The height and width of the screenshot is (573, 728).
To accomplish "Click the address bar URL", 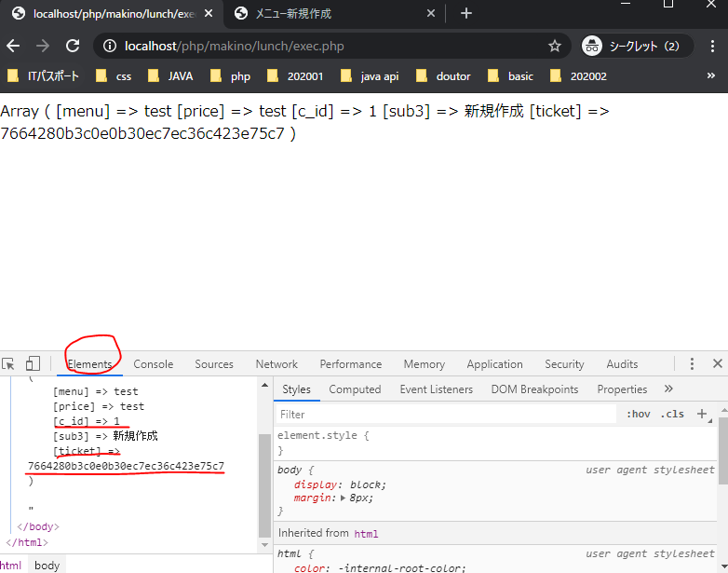I will 234,46.
